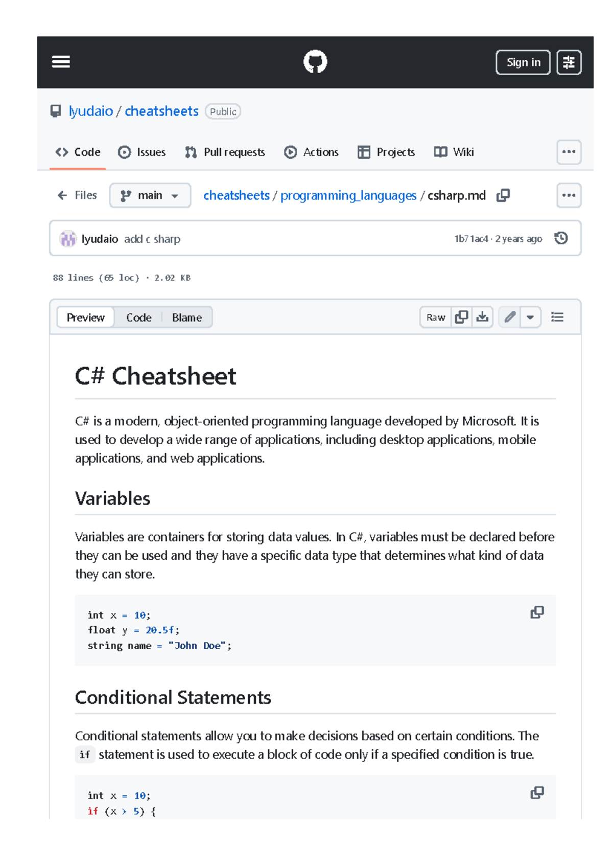Screen dimensions: 613x868
Task: Open the appearance settings icon near Sign in
Action: tap(569, 62)
